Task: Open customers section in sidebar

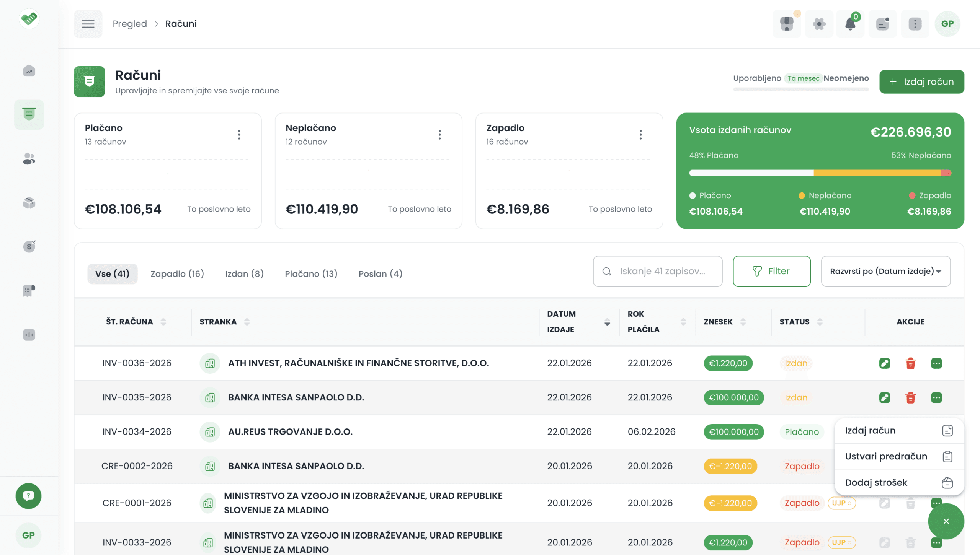Action: [29, 158]
